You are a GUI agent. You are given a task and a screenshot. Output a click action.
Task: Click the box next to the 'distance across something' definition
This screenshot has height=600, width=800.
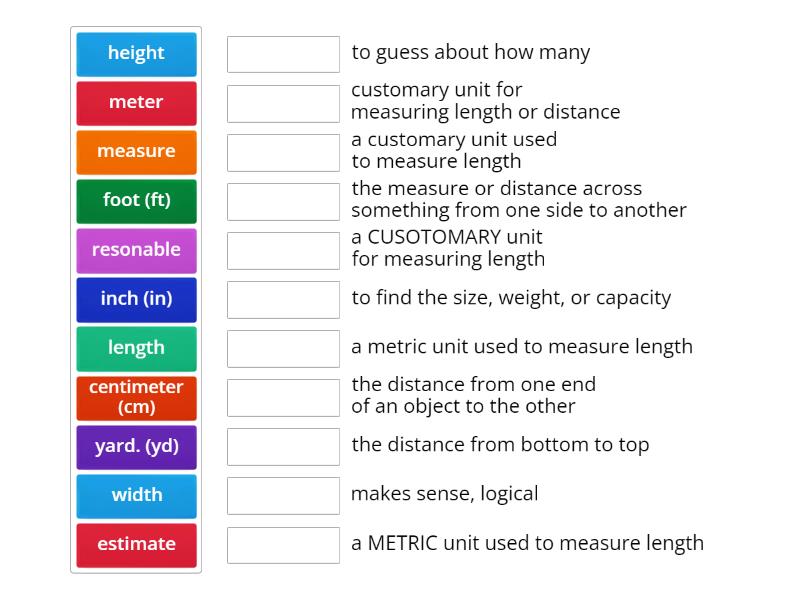click(283, 201)
